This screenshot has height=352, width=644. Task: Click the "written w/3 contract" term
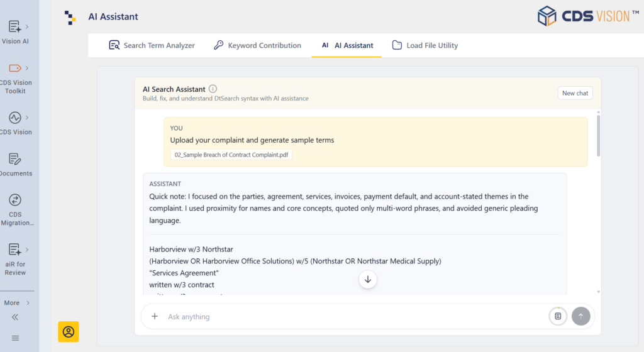coord(182,285)
